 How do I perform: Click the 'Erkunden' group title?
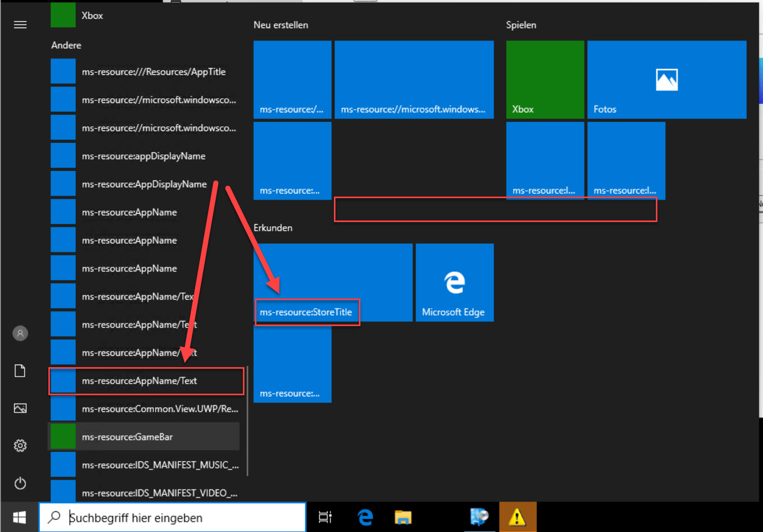click(273, 228)
